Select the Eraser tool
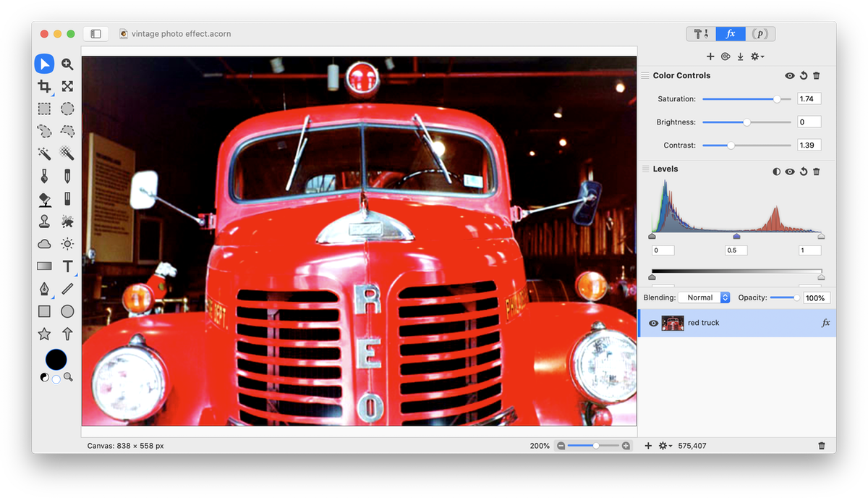The image size is (868, 498). coord(67,198)
